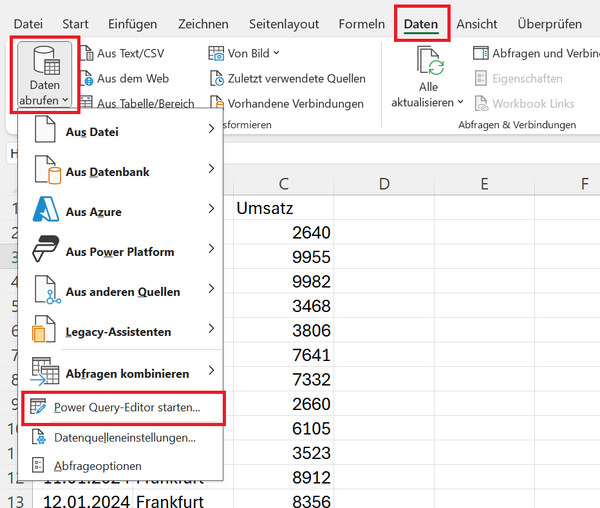Open the Datei tab
The height and width of the screenshot is (508, 600).
(28, 24)
